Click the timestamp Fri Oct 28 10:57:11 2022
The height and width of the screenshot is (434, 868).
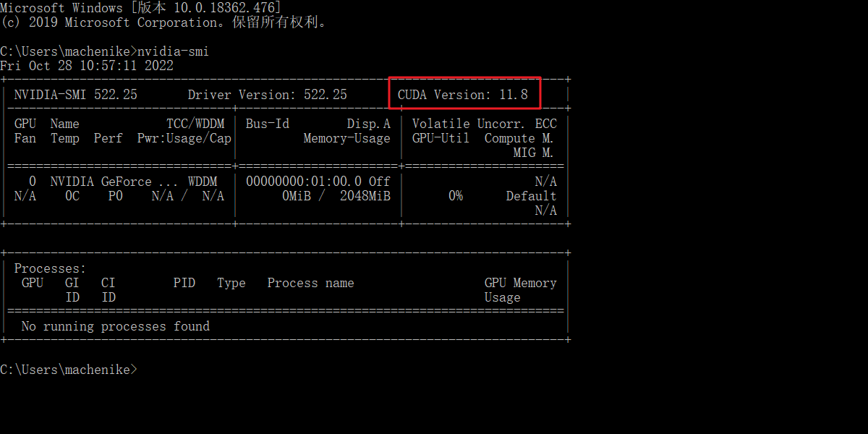click(x=87, y=66)
